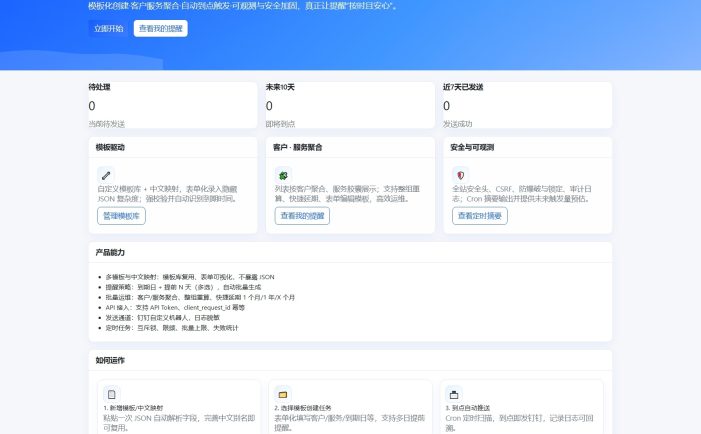Click the step title 2. 选择模板创建任务
Viewport: 701px width, 434px height.
pos(303,408)
